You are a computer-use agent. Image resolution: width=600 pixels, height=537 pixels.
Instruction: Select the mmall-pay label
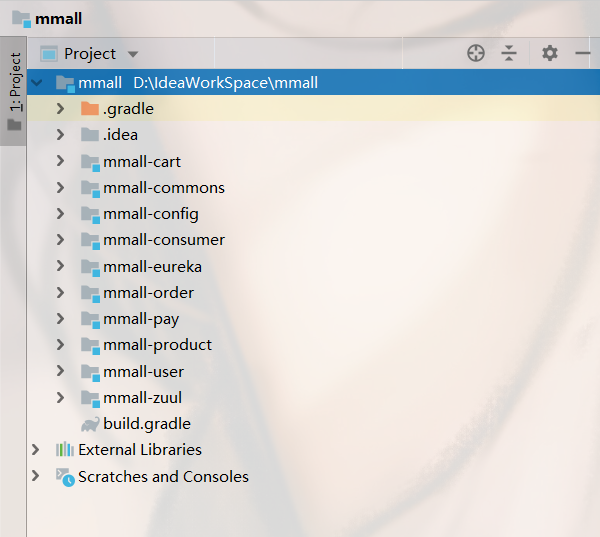141,320
